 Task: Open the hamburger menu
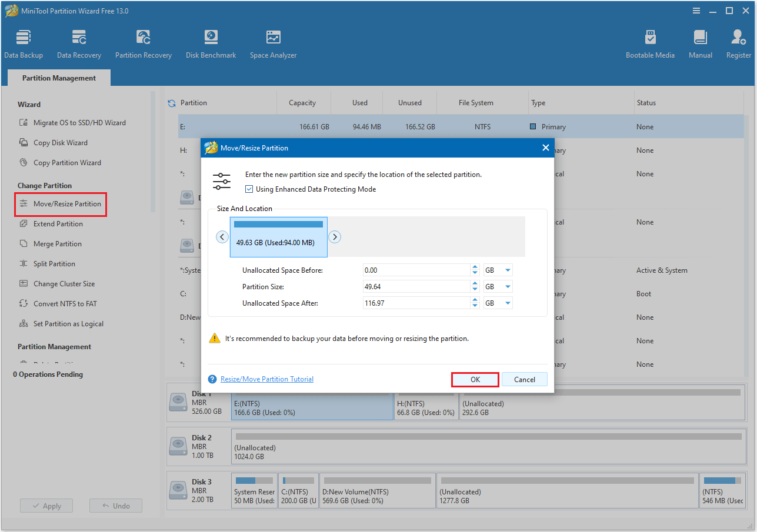[x=696, y=10]
